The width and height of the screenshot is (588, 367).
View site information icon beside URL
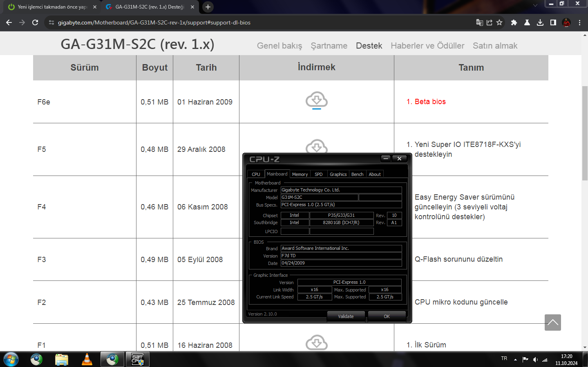[x=51, y=22]
